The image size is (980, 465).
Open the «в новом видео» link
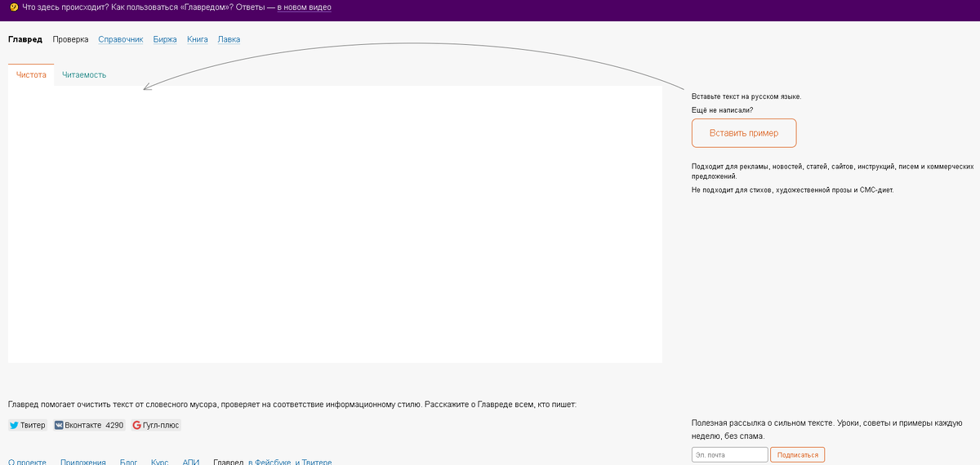[x=305, y=7]
